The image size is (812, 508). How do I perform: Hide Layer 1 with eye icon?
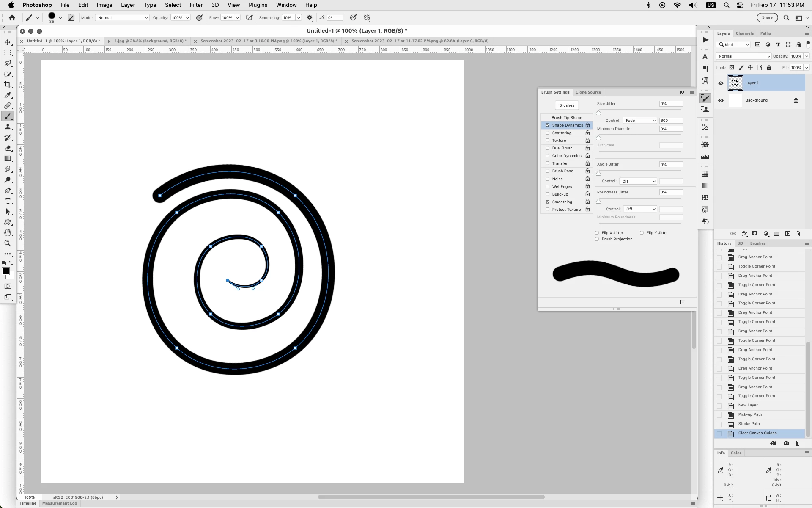coord(721,83)
